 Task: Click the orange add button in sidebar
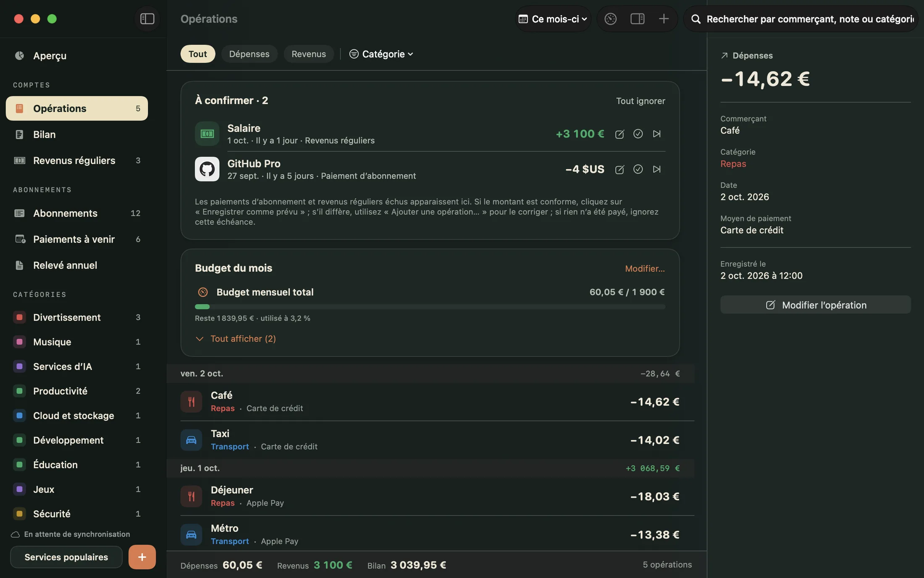tap(142, 557)
